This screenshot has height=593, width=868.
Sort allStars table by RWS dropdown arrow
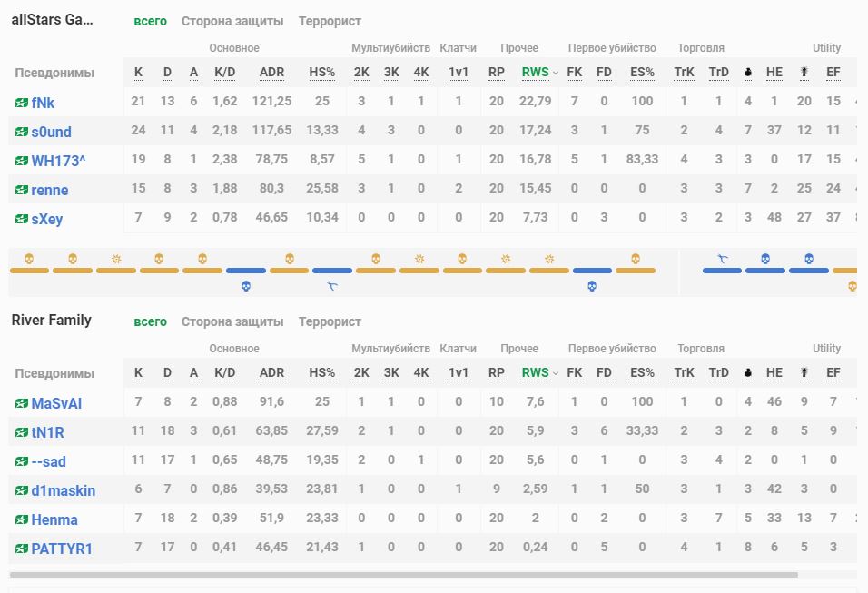pos(556,73)
